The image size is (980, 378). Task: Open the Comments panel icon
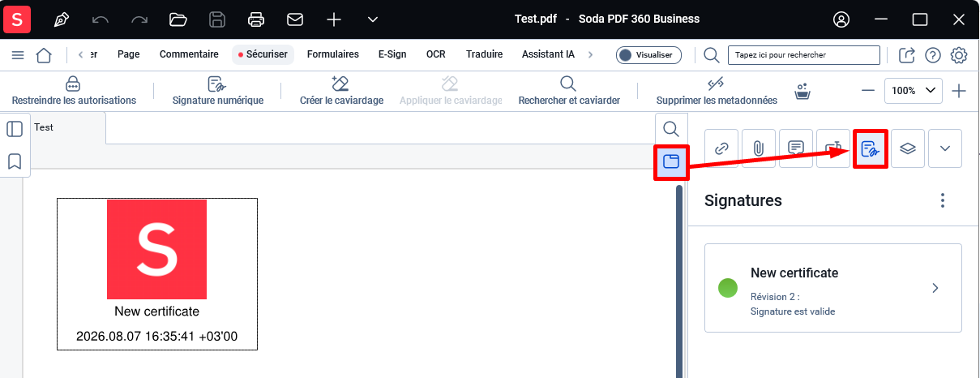(x=796, y=148)
